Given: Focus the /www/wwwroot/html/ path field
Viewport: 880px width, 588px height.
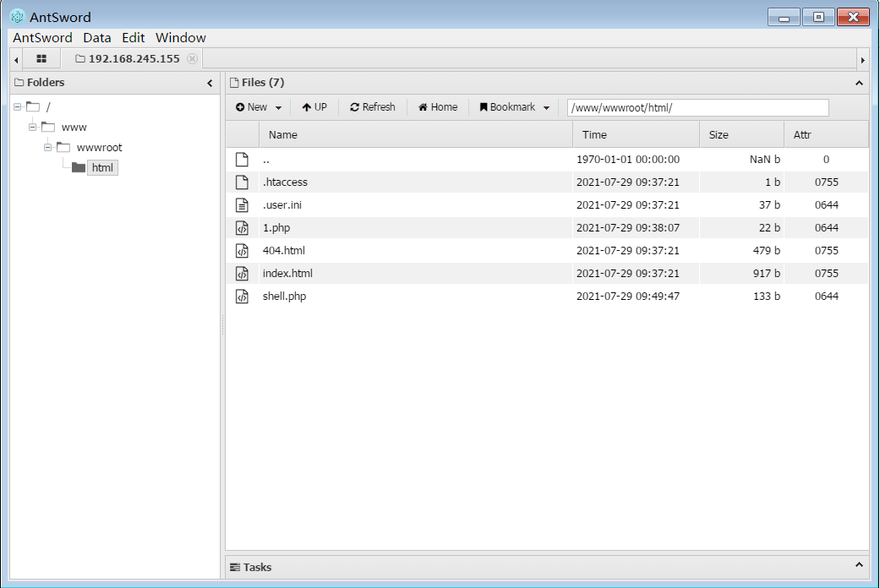Looking at the screenshot, I should [x=697, y=107].
